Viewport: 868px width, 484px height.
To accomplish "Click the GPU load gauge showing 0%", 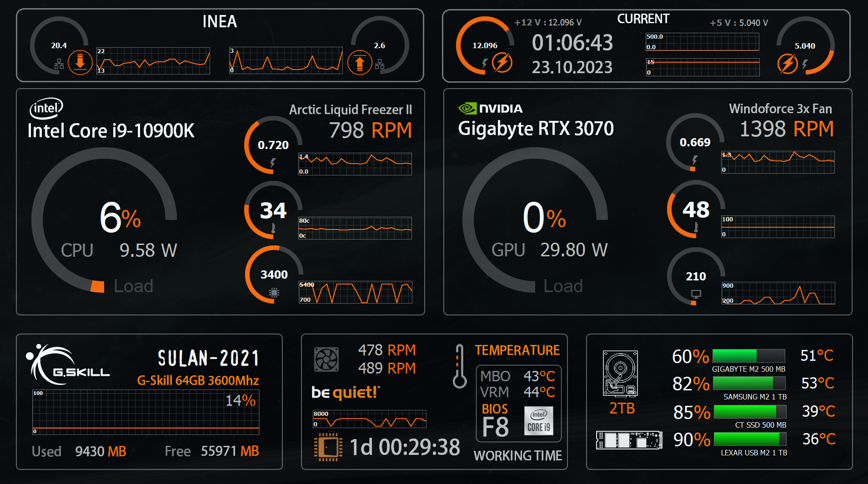I will pos(535,220).
